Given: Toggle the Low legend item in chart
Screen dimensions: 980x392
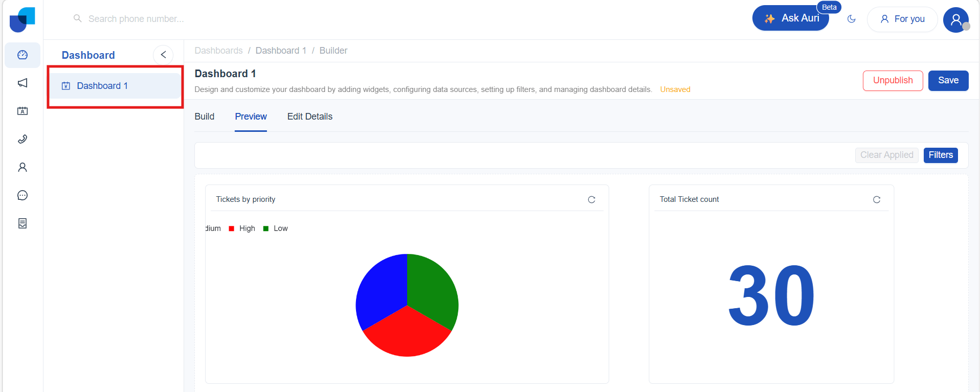Looking at the screenshot, I should click(x=276, y=228).
